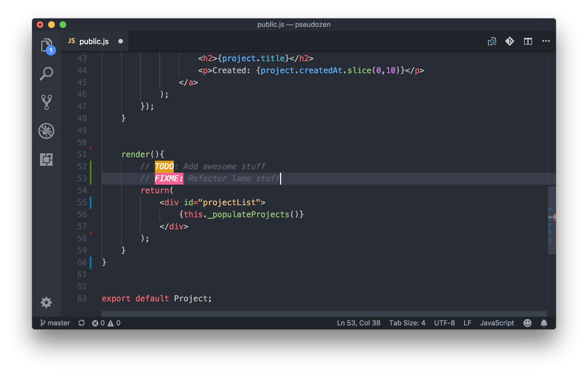Image resolution: width=588 pixels, height=375 pixels.
Task: Open the Search view
Action: coord(46,73)
